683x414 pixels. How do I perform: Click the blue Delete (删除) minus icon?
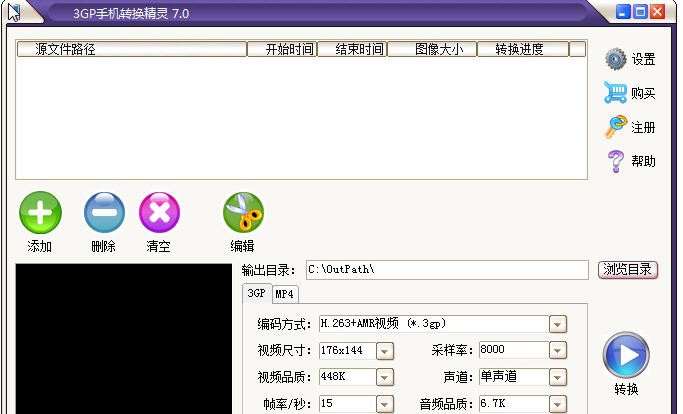click(104, 213)
